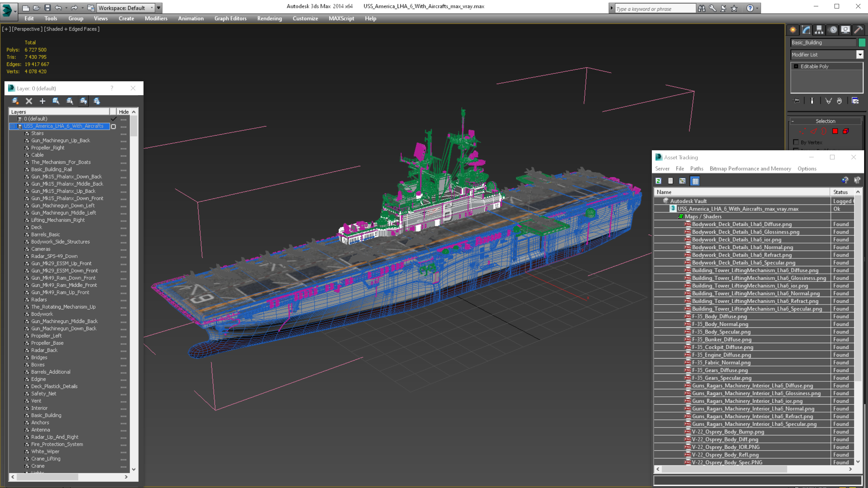The image size is (868, 488).
Task: Click the Layer dialog help question mark
Action: pyautogui.click(x=112, y=88)
